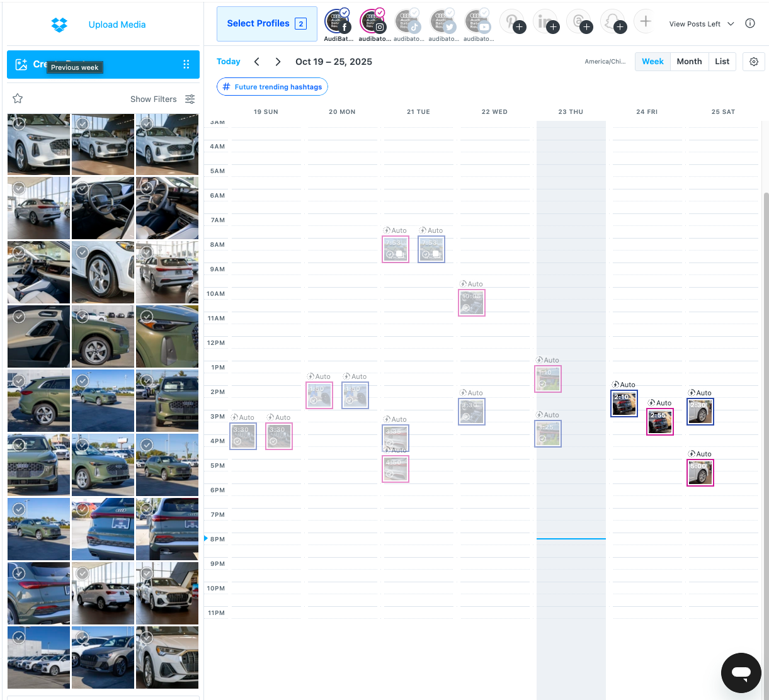Click the Auto lightning icon above Wednesday 10:05 post
The width and height of the screenshot is (769, 700).
(463, 284)
